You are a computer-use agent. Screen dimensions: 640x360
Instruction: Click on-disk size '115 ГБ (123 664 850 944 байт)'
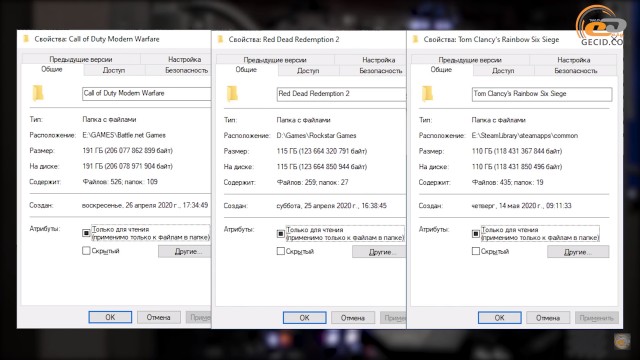click(x=322, y=167)
